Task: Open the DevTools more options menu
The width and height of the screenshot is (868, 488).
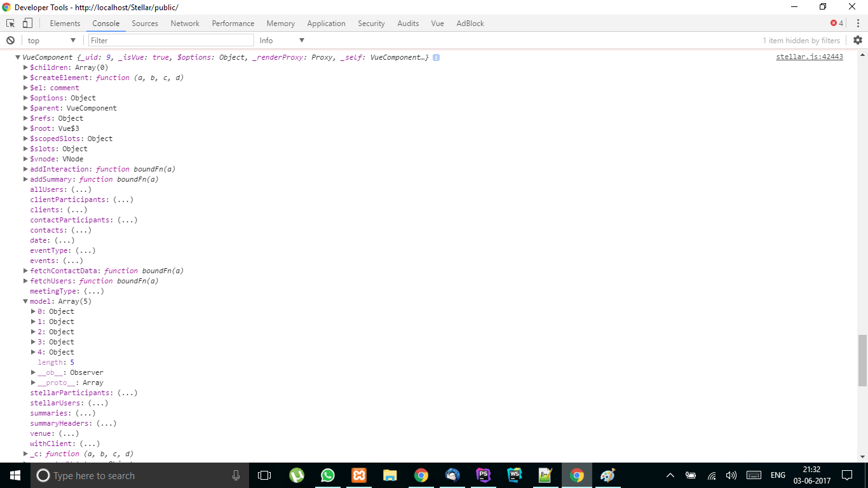Action: coord(858,23)
